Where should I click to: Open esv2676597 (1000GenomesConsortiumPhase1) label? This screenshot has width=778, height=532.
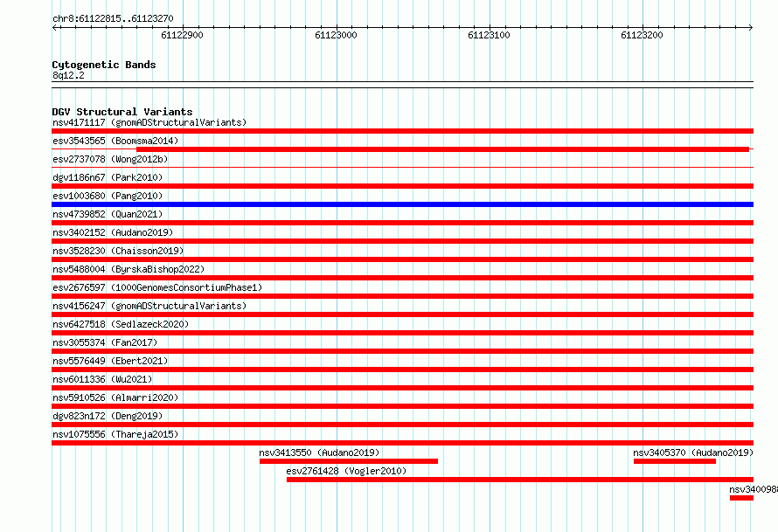click(x=157, y=287)
